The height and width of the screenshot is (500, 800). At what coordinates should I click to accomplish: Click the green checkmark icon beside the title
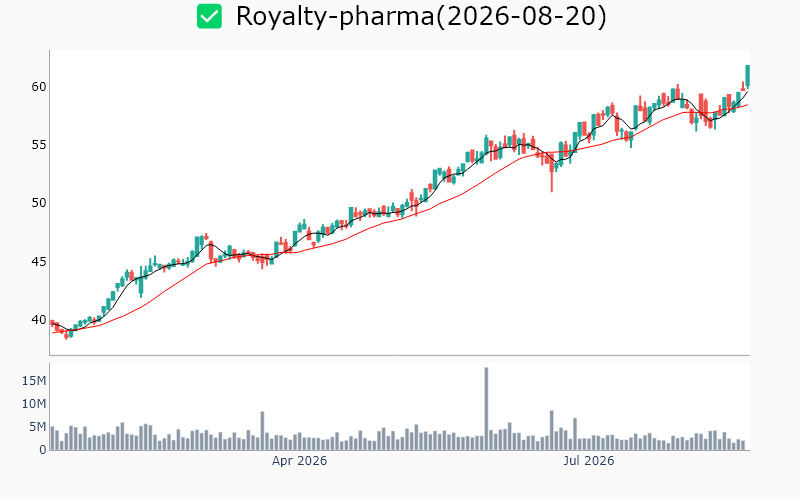(209, 16)
